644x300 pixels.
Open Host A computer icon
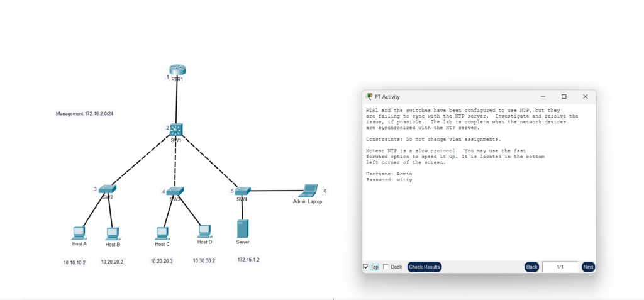coord(79,232)
